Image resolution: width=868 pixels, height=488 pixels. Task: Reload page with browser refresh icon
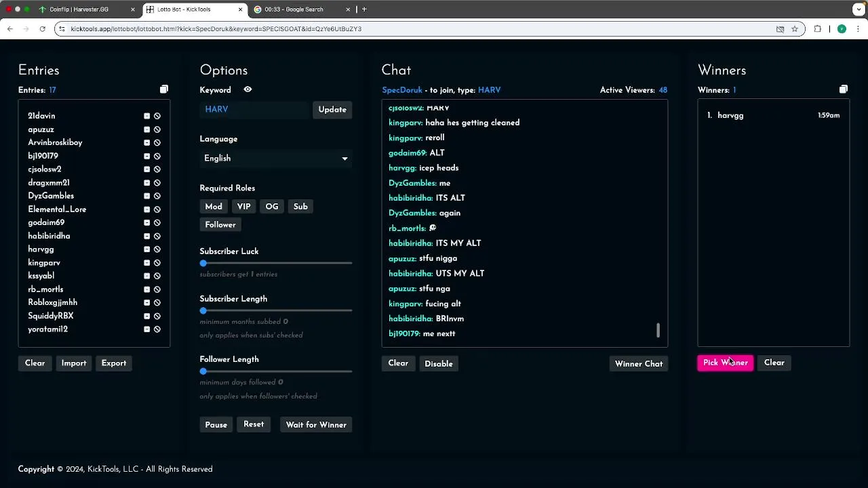coord(42,29)
